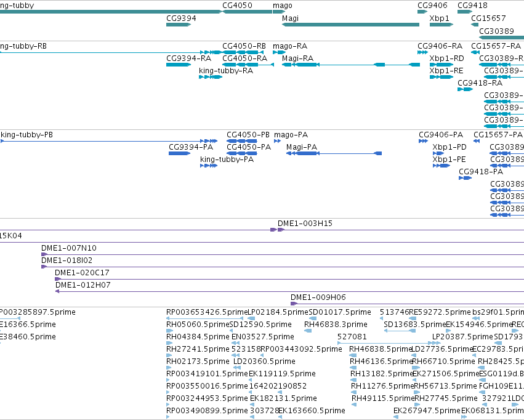Open the CG9394-RA transcript label
Screen dimensions: 524x420
click(x=189, y=59)
